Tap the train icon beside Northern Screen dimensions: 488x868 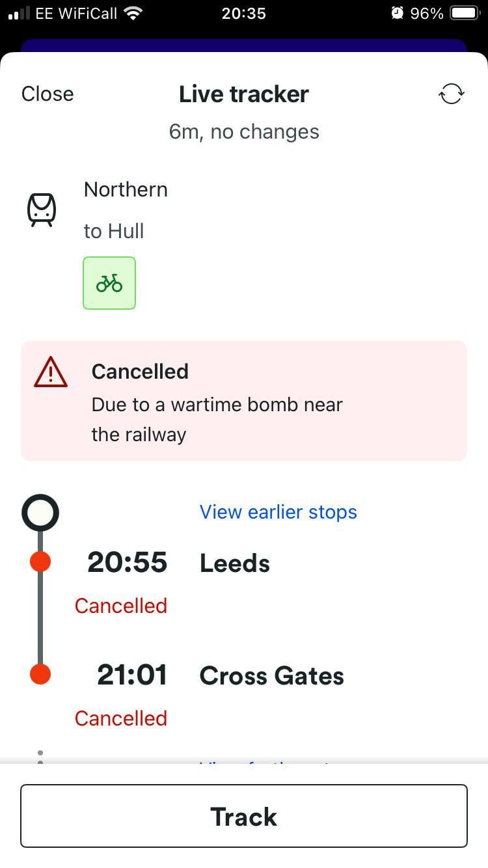(41, 210)
